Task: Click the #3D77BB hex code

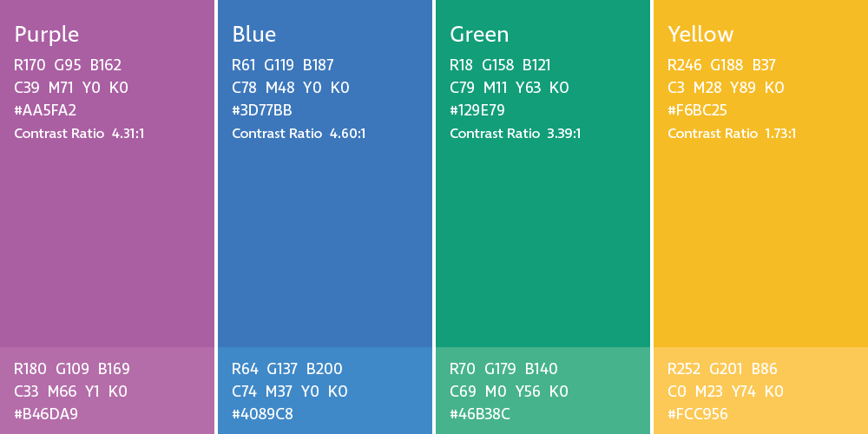Action: tap(261, 110)
